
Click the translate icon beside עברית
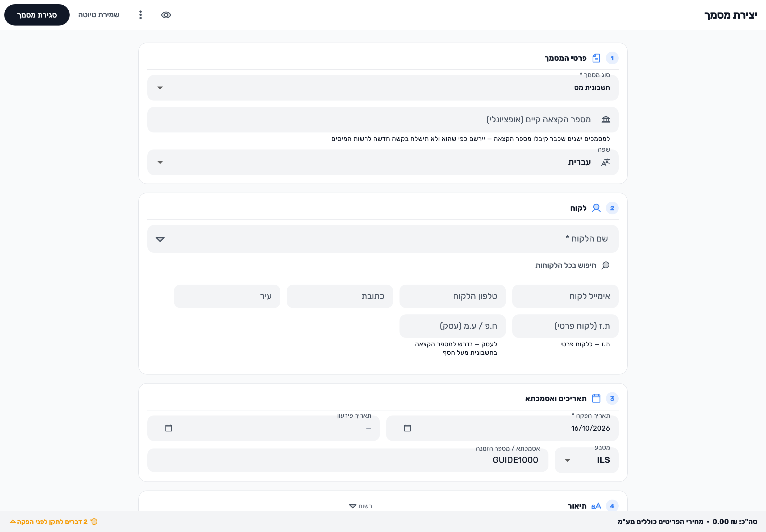pos(605,162)
